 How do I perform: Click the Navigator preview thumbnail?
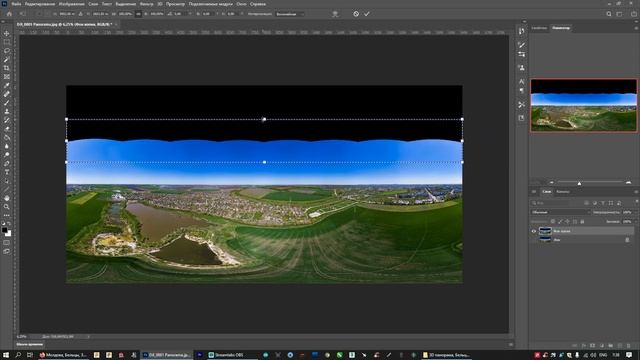(x=583, y=105)
